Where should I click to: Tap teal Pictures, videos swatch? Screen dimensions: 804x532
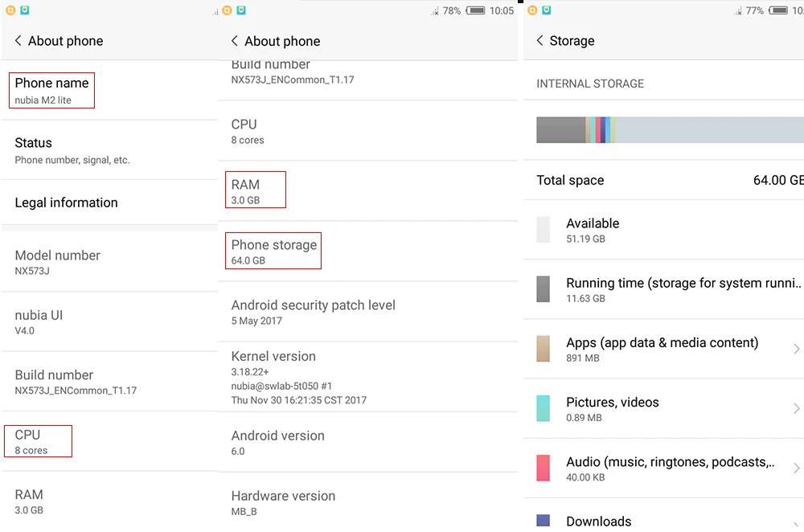click(543, 408)
